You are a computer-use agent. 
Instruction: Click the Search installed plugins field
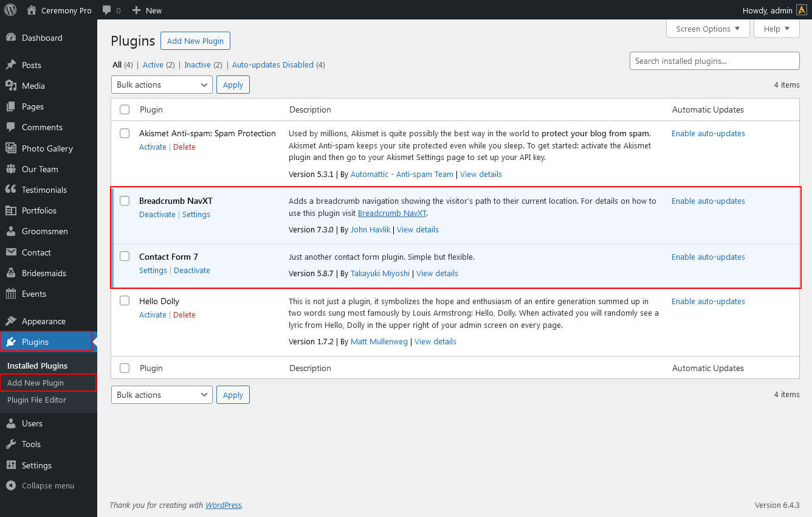coord(715,61)
